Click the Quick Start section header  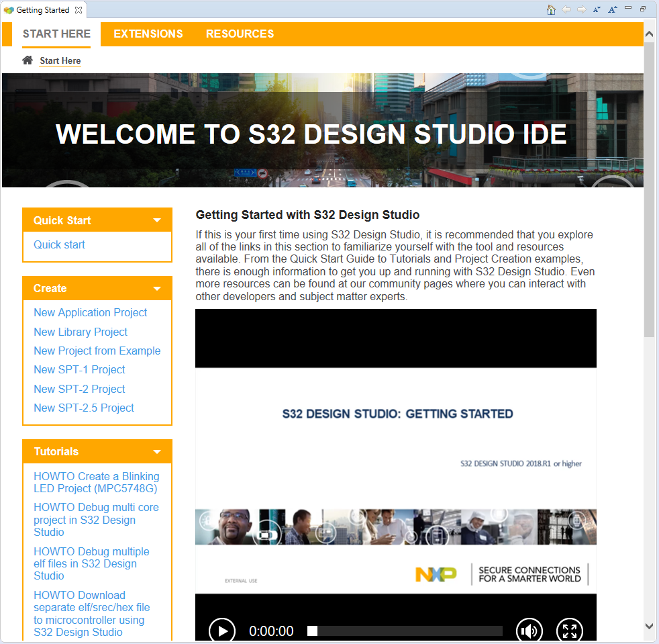click(x=97, y=220)
